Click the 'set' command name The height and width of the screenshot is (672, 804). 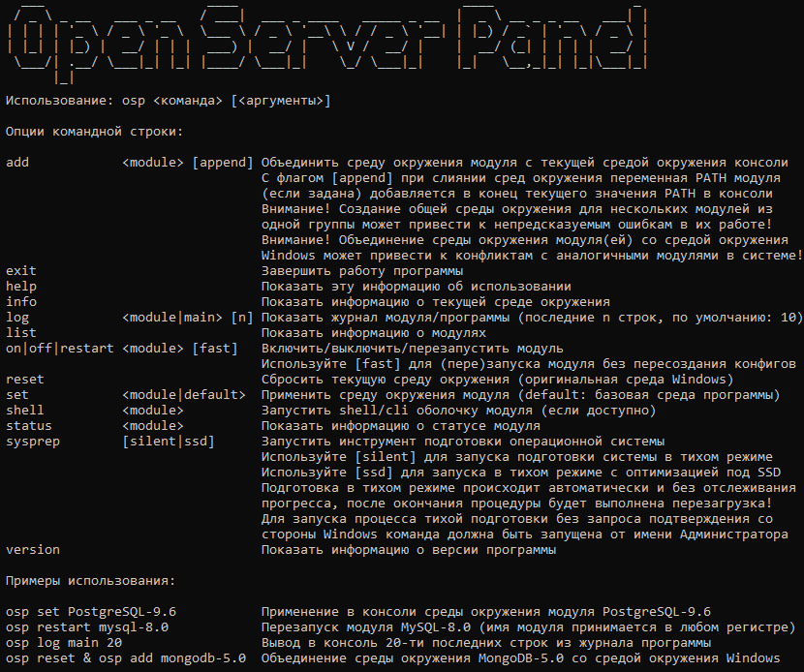[x=17, y=395]
